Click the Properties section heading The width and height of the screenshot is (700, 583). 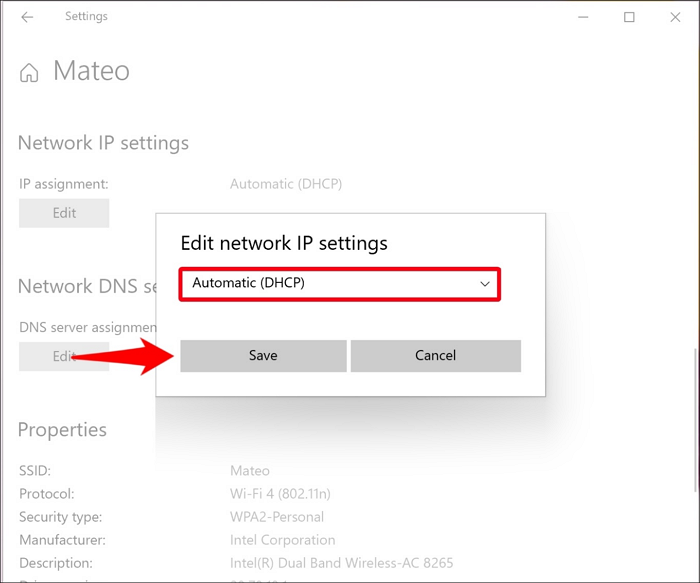[x=62, y=429]
